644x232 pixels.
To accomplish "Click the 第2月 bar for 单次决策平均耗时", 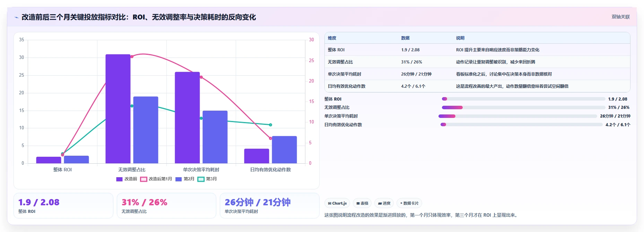I will [x=215, y=137].
